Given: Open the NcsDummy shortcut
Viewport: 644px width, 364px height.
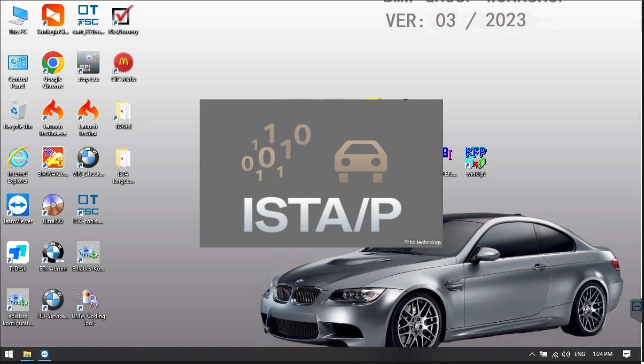Looking at the screenshot, I should (123, 20).
